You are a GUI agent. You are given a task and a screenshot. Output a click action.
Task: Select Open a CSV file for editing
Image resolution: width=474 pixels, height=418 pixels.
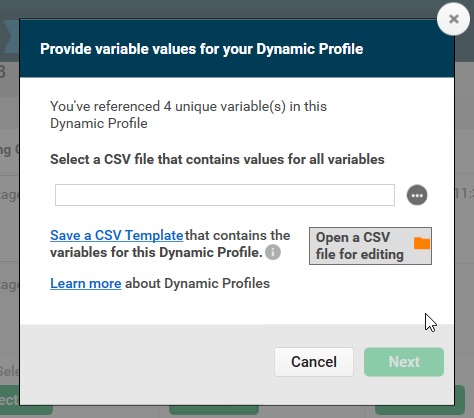pos(370,246)
